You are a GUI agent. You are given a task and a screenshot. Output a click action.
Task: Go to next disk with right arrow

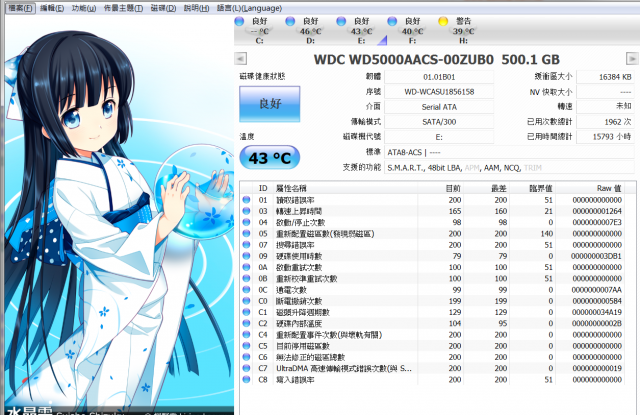click(632, 59)
